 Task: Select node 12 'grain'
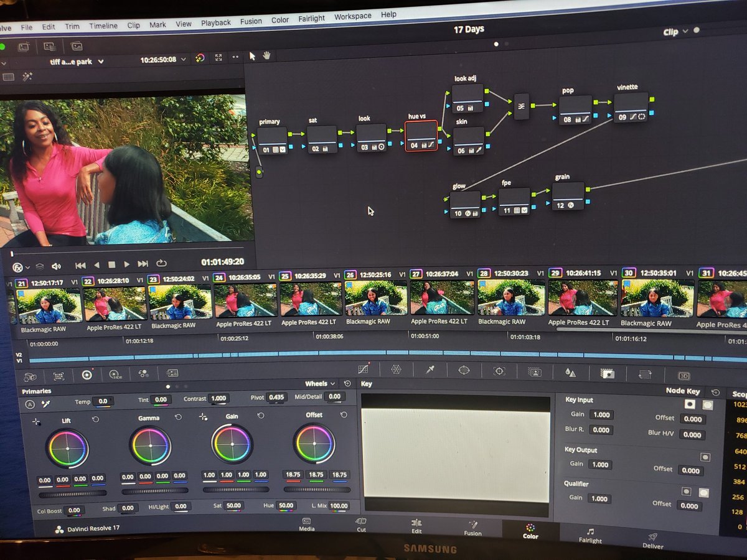click(x=568, y=196)
